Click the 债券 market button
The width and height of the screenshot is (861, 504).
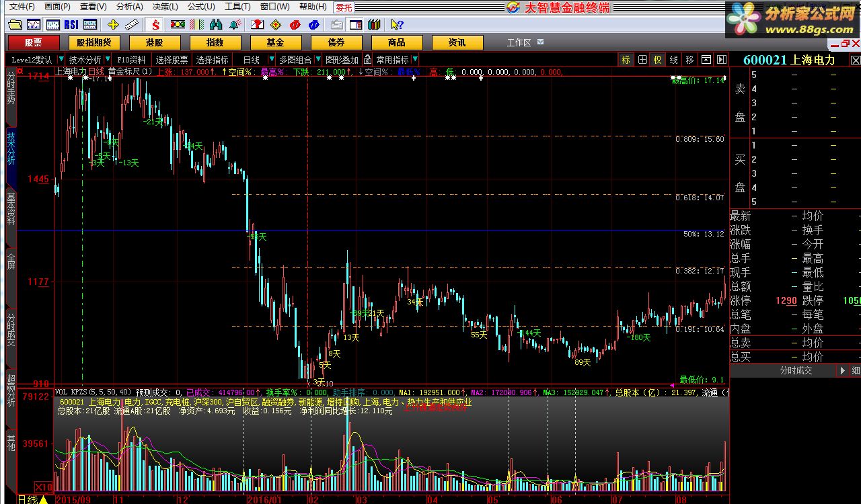pyautogui.click(x=336, y=42)
